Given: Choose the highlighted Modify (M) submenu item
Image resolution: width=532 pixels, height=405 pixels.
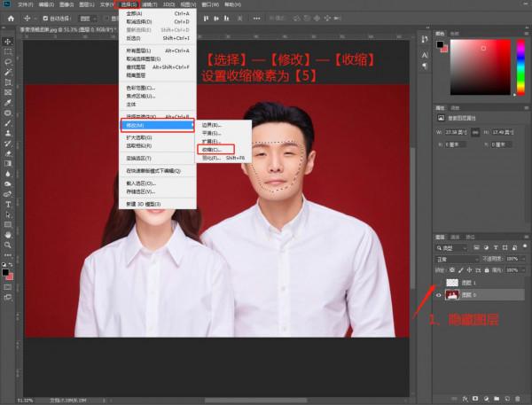Looking at the screenshot, I should click(x=158, y=126).
